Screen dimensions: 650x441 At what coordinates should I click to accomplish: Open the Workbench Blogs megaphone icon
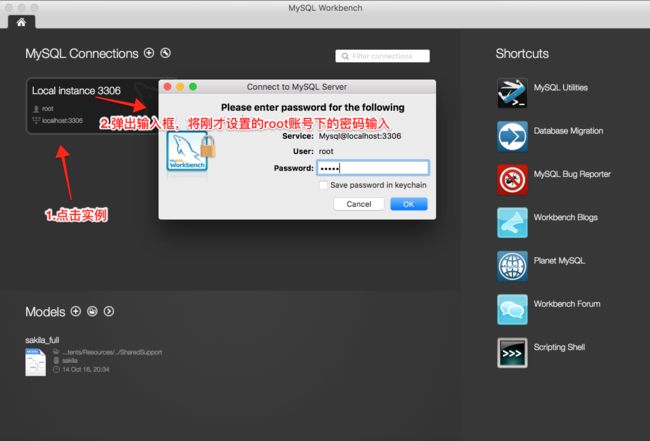(512, 223)
